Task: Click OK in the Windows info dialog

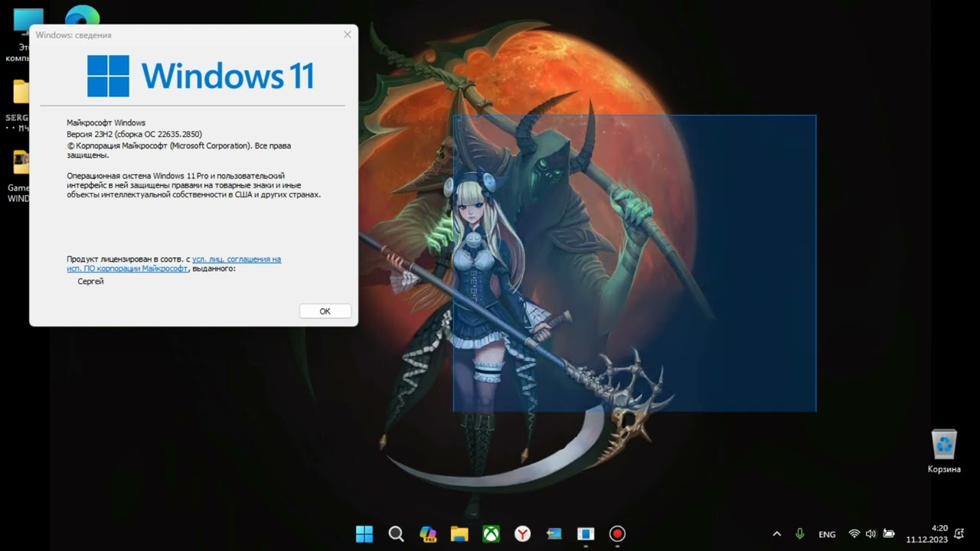Action: 325,311
